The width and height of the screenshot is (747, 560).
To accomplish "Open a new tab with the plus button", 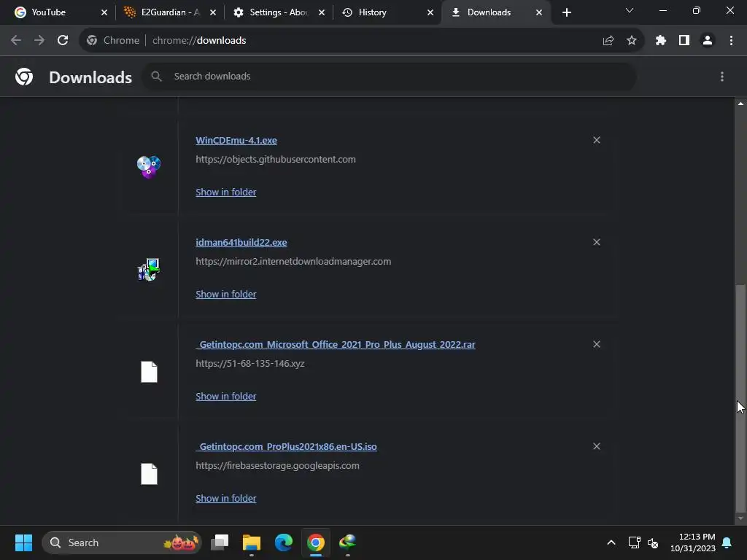I will 566,12.
